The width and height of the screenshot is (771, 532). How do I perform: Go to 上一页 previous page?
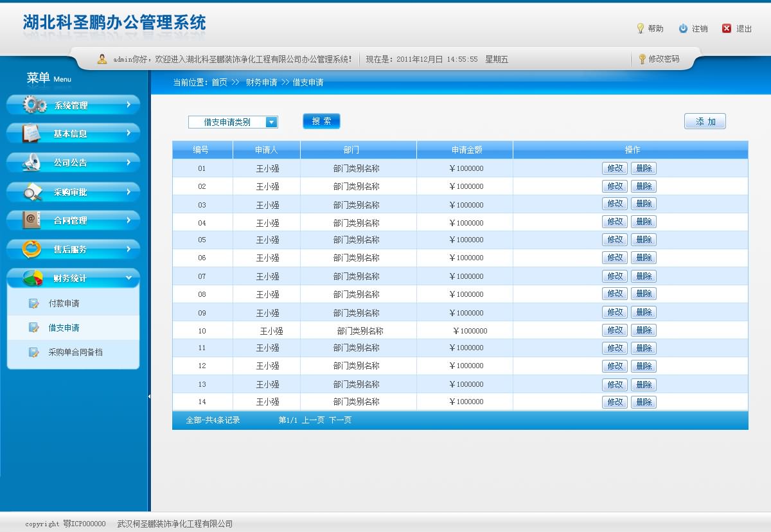click(x=313, y=420)
